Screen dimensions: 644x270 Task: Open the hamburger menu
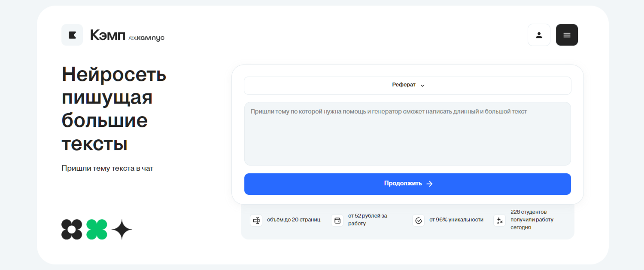pyautogui.click(x=567, y=35)
